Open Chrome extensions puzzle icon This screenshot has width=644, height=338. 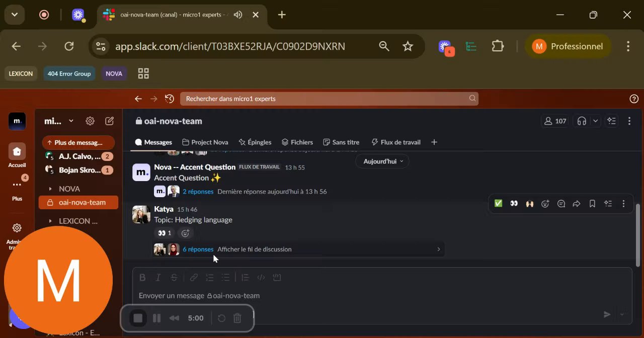[x=498, y=46]
